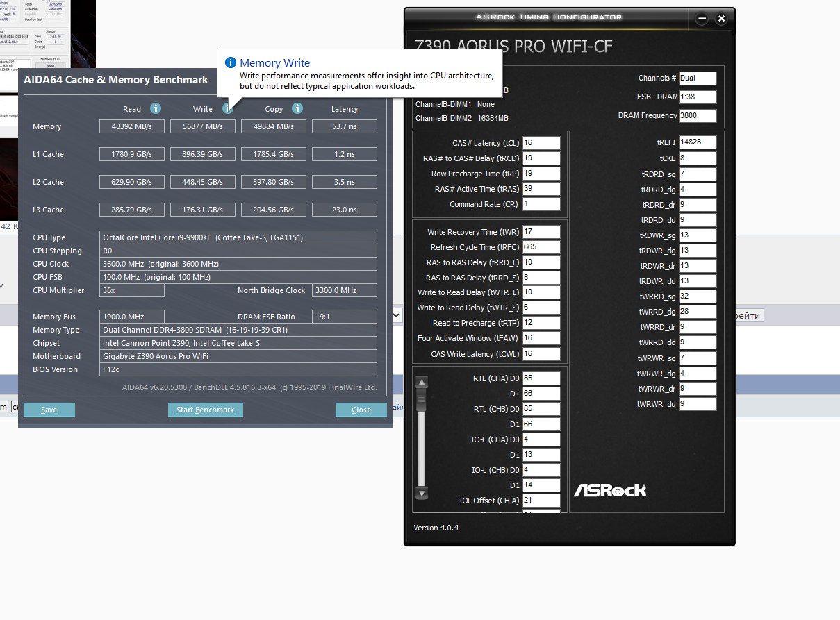840x620 pixels.
Task: Click the Write info icon in AIDA64
Action: click(x=227, y=108)
